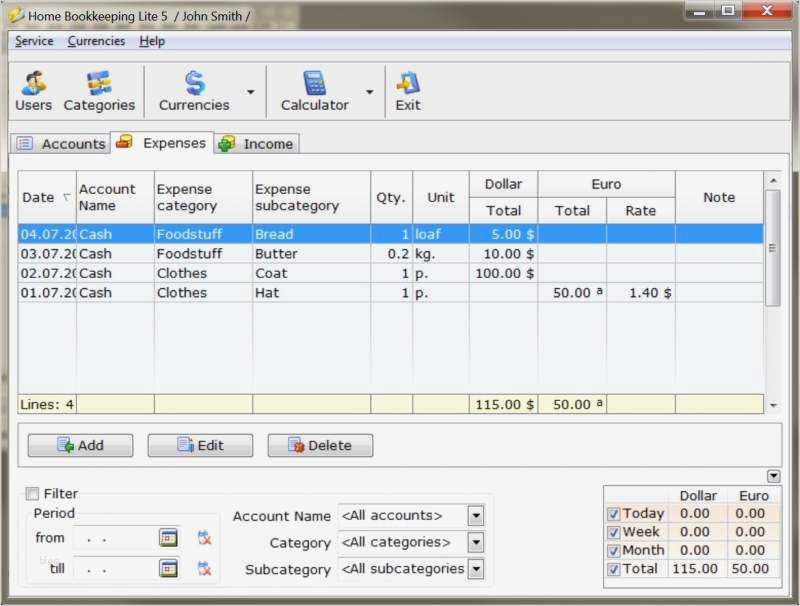The height and width of the screenshot is (606, 800).
Task: Click the Add button to create expense
Action: pyautogui.click(x=80, y=445)
